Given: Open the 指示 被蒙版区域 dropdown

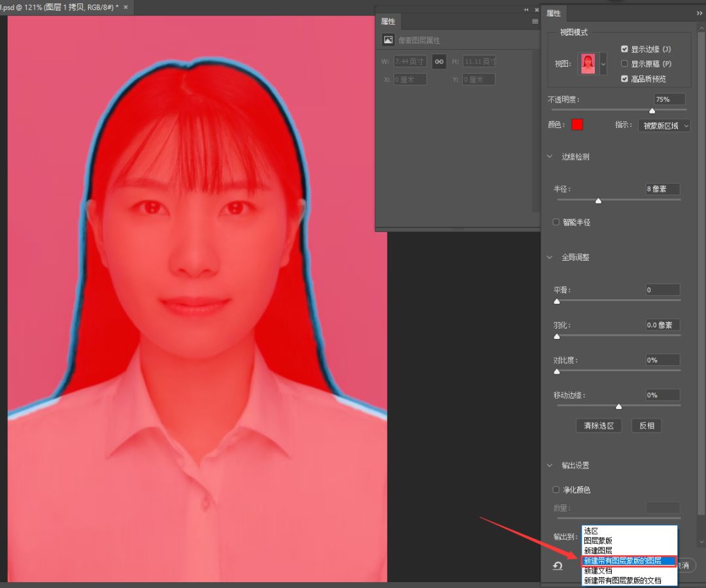Looking at the screenshot, I should pos(664,126).
